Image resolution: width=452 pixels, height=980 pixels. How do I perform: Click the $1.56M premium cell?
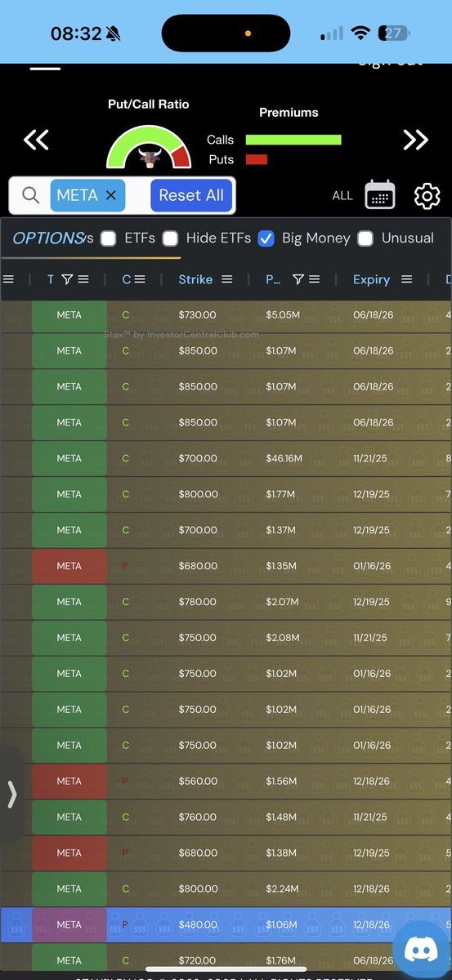pos(282,782)
